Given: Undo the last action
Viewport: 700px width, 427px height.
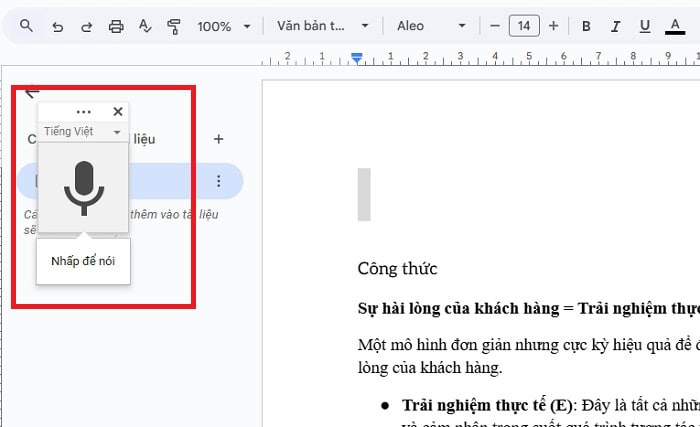Looking at the screenshot, I should (57, 26).
